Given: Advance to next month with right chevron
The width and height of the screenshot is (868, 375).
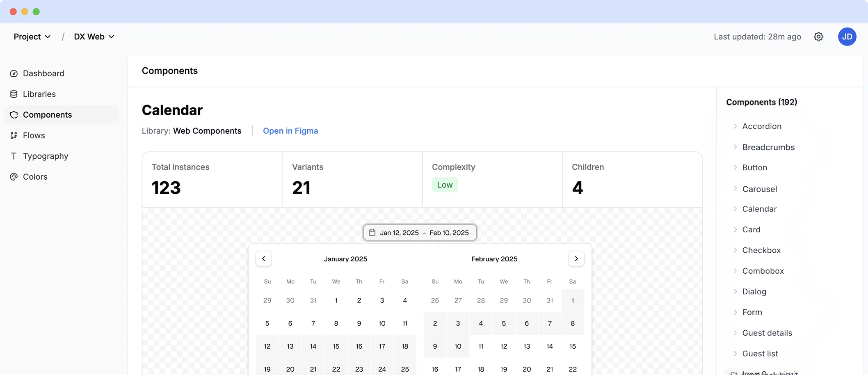Looking at the screenshot, I should pyautogui.click(x=576, y=259).
